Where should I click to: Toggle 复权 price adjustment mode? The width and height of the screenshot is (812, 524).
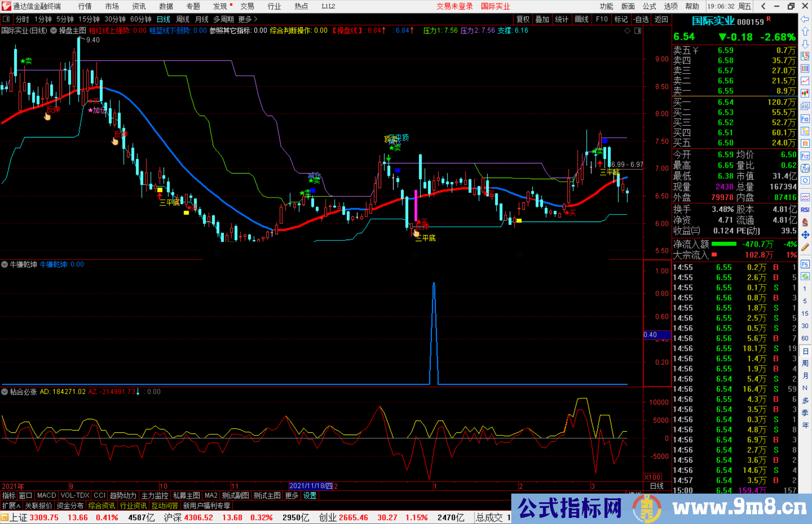[523, 19]
